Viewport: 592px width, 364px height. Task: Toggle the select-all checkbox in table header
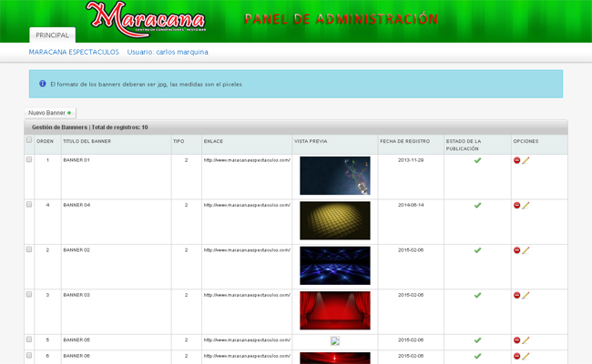(x=29, y=141)
